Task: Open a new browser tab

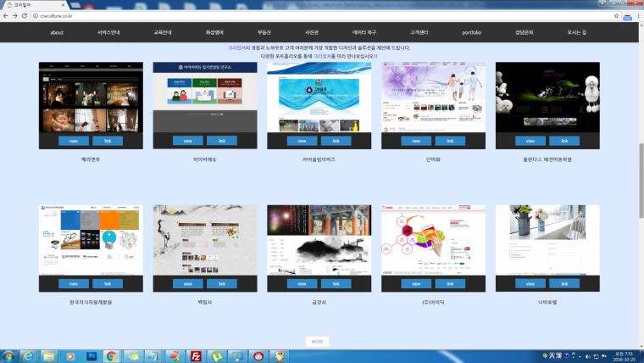Action: [75, 5]
